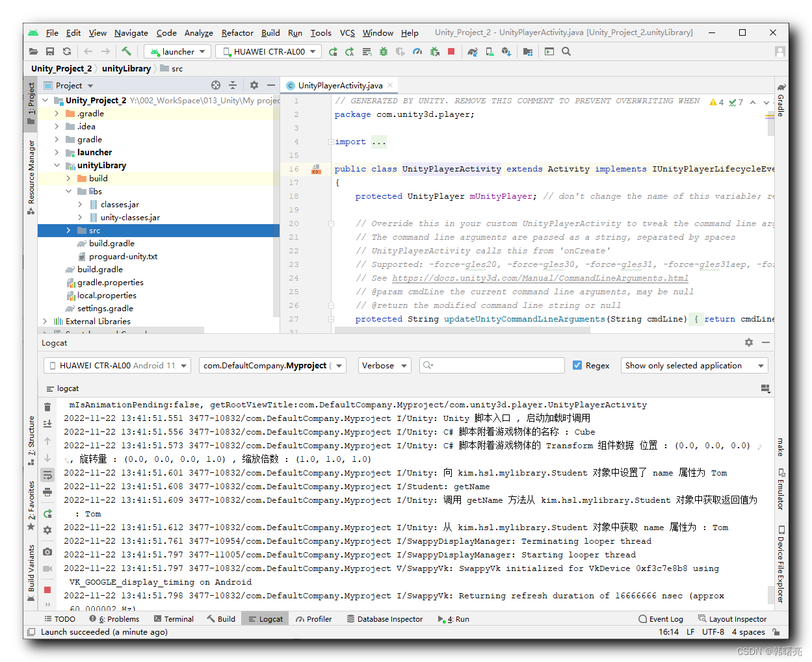Open the Refactor menu

pyautogui.click(x=237, y=33)
